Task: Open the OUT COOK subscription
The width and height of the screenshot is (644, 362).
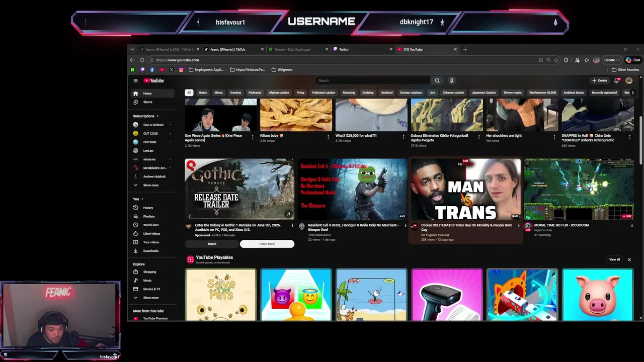Action: [153, 133]
